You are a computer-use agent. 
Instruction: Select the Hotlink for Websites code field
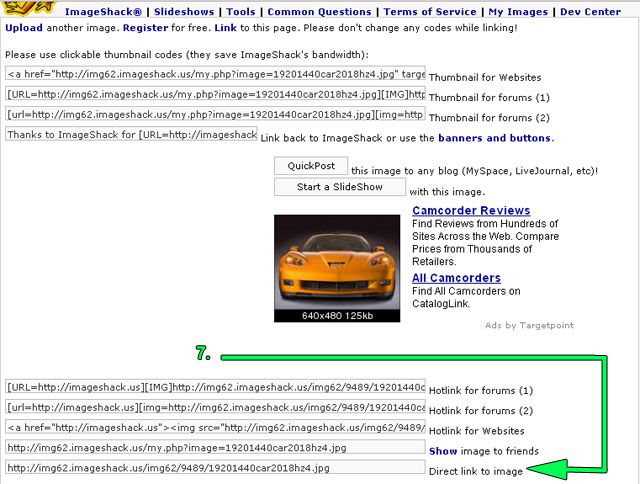(214, 428)
